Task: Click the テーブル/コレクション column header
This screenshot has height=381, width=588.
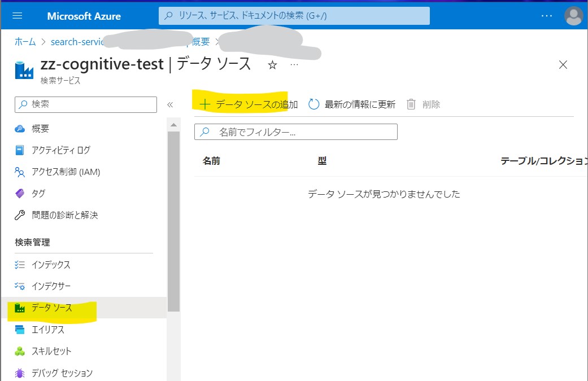Action: 544,161
